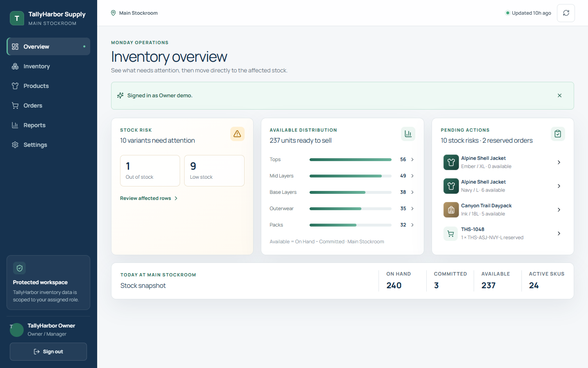This screenshot has width=588, height=368.
Task: Click the Main Stockroom location pin icon
Action: [x=114, y=13]
